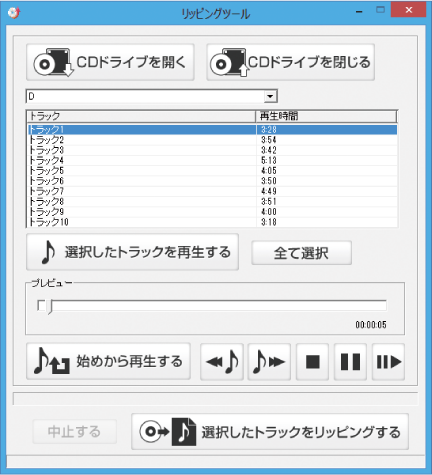432x475 pixels.
Task: Select トラック10 in the track list
Action: click(x=212, y=222)
